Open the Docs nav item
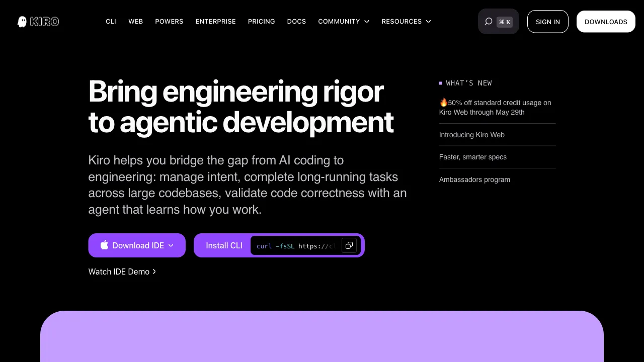This screenshot has height=362, width=644. click(297, 22)
